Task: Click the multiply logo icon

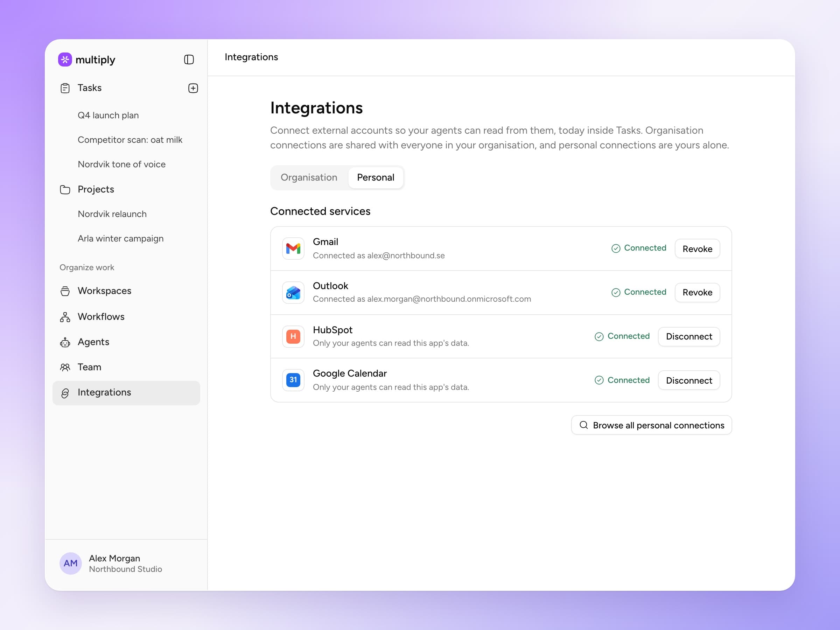Action: (x=65, y=59)
